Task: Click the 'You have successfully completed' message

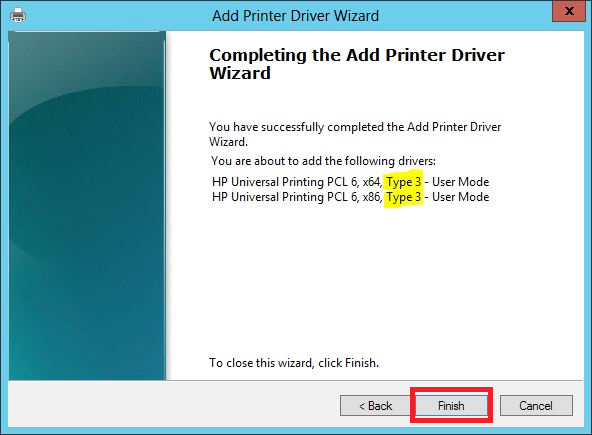Action: pos(355,134)
